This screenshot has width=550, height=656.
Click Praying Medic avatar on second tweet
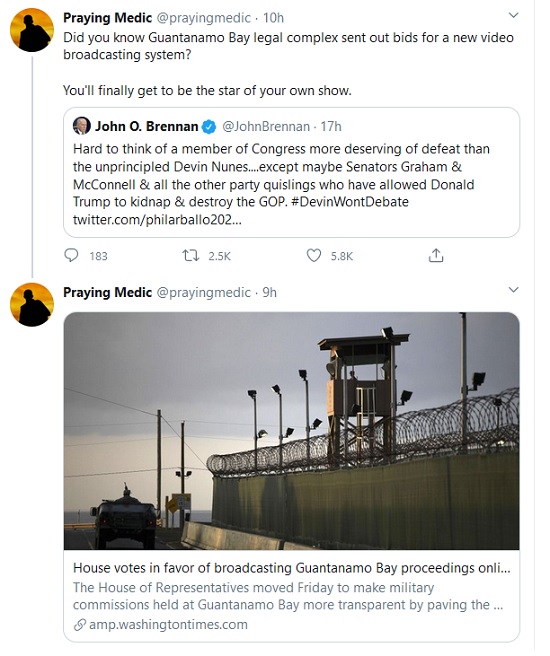pyautogui.click(x=32, y=305)
